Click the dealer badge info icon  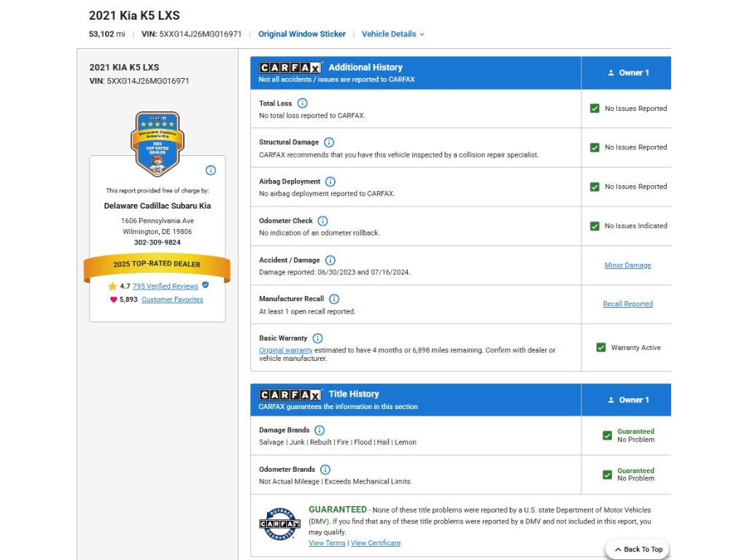click(211, 170)
